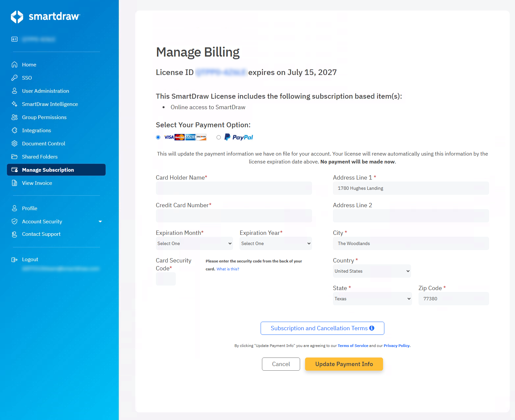
Task: Open the Country dropdown showing United States
Action: [372, 271]
